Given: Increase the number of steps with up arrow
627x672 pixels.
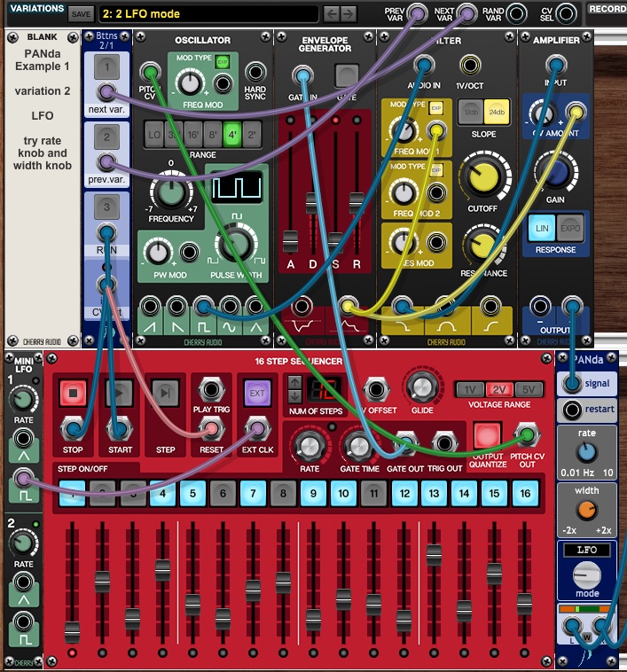Looking at the screenshot, I should 295,382.
